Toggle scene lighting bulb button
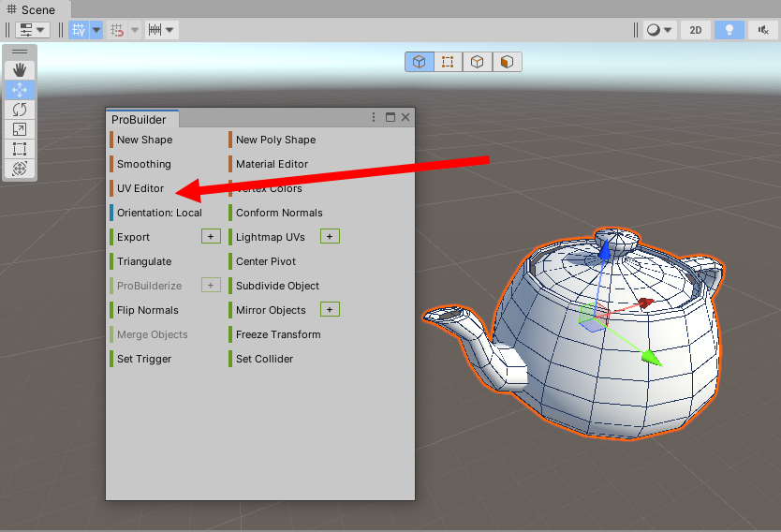Screen dimensions: 781x532 point(729,30)
